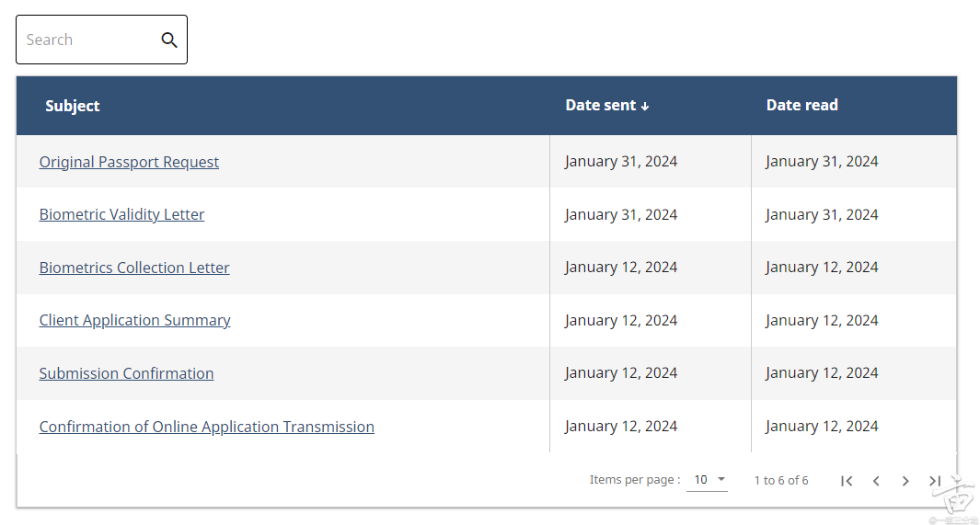Go to previous page arrow

(876, 481)
